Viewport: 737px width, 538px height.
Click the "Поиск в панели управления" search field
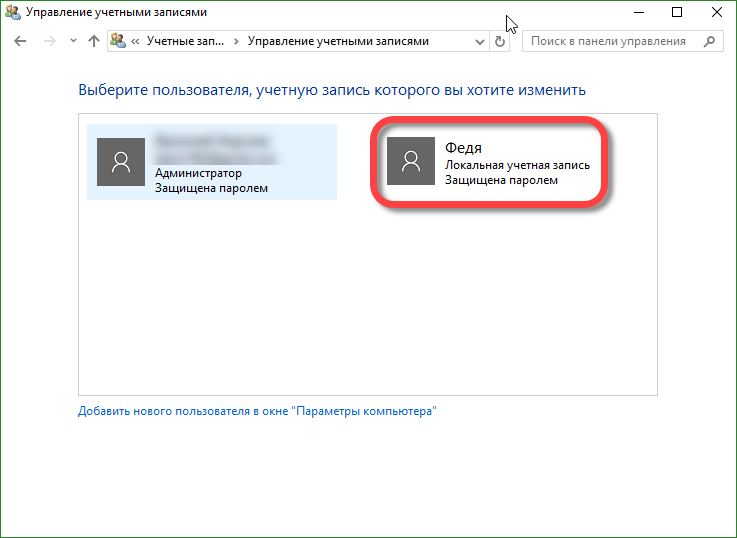point(610,42)
